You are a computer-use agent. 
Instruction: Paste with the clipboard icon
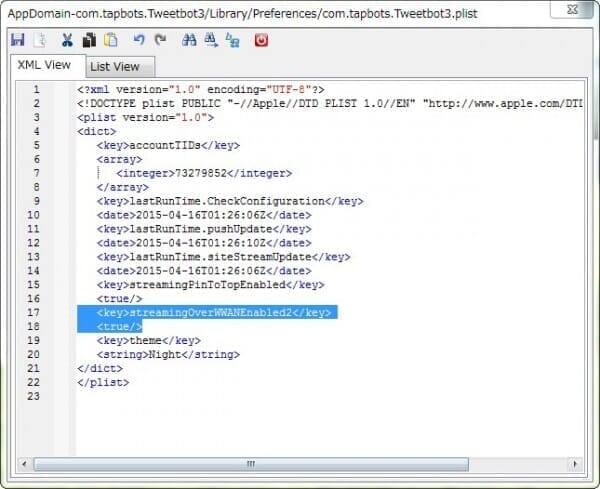(x=111, y=40)
